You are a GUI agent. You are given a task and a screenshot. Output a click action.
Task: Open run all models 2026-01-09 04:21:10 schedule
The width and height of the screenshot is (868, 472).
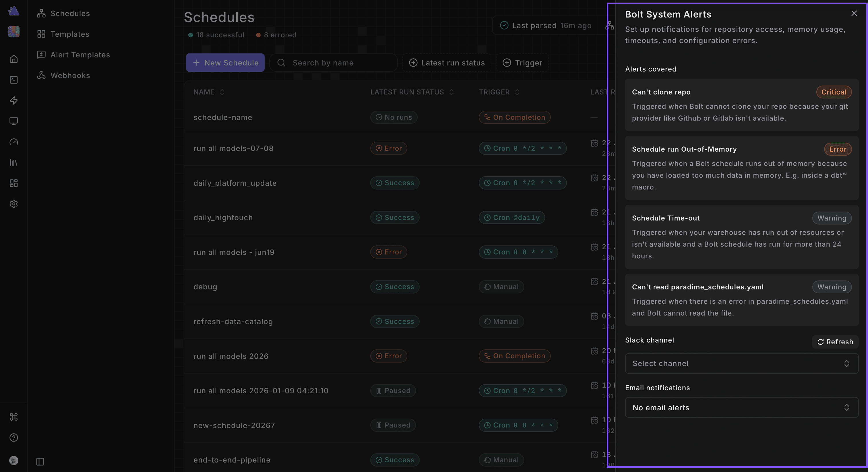click(261, 390)
